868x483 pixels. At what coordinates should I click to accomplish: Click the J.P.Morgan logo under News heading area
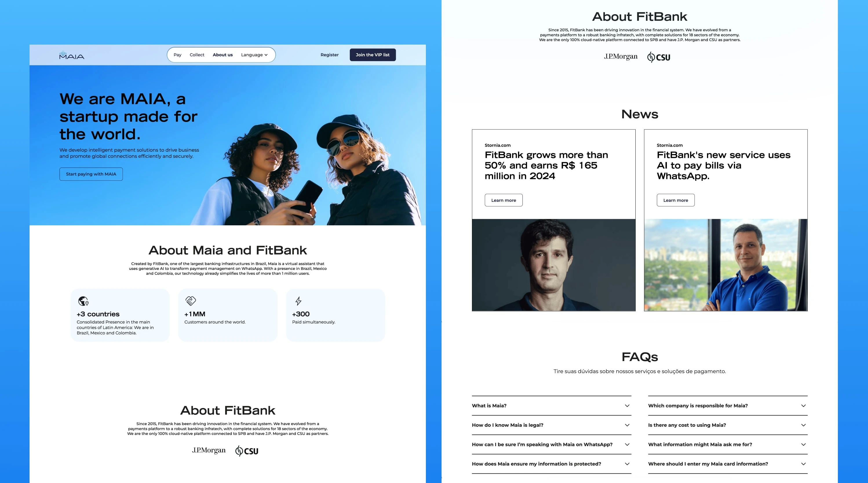(620, 56)
